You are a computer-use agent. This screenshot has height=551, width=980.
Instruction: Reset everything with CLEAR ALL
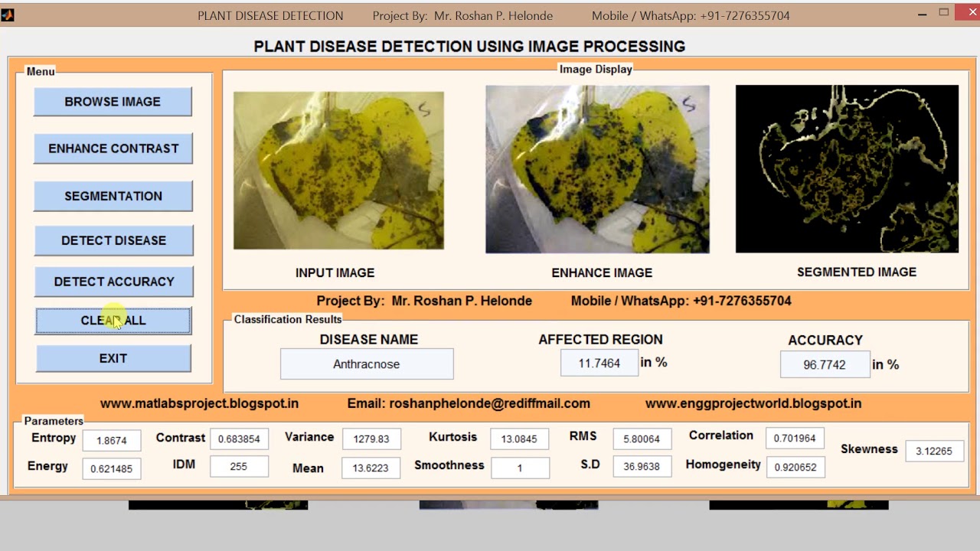[x=113, y=321]
